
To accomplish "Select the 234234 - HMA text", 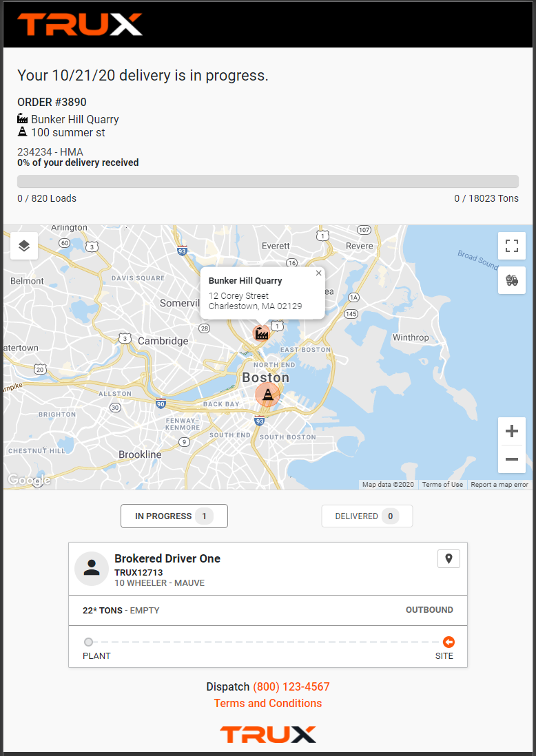I will point(50,152).
